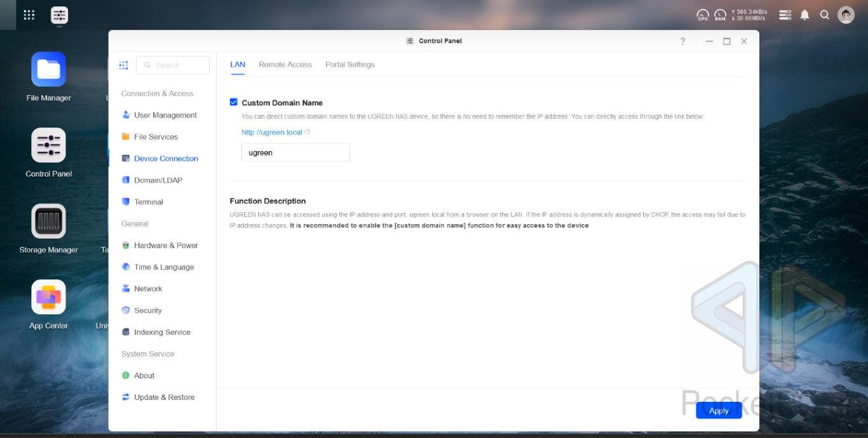Screen dimensions: 868x438
Task: Click the Control Panel home grid icon
Action: click(x=123, y=65)
